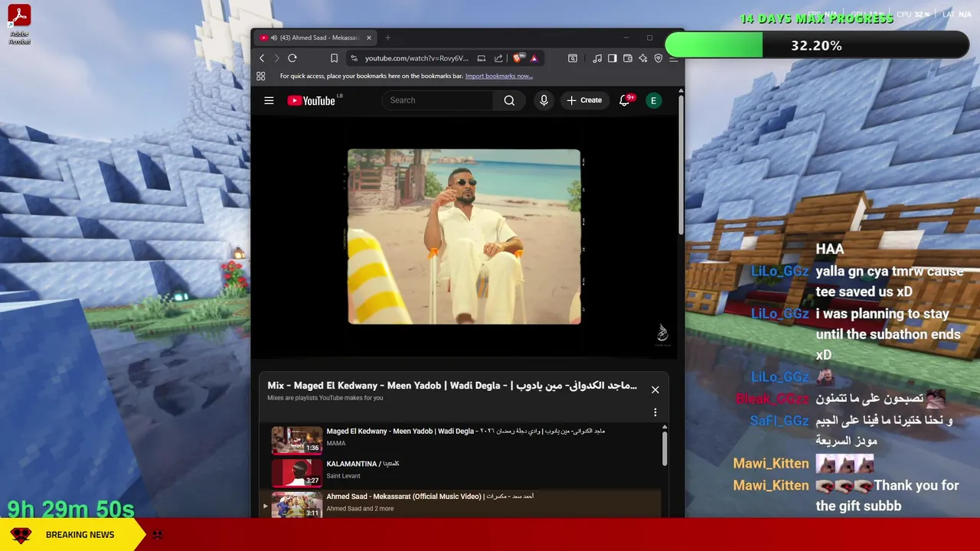This screenshot has width=980, height=551.
Task: Open the Brave Wallet icon
Action: coord(628,58)
